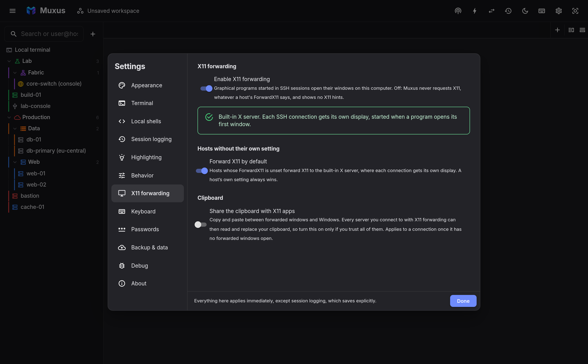Viewport: 588px width, 364px height.
Task: Collapse the Fabric folder chevron
Action: tap(15, 73)
